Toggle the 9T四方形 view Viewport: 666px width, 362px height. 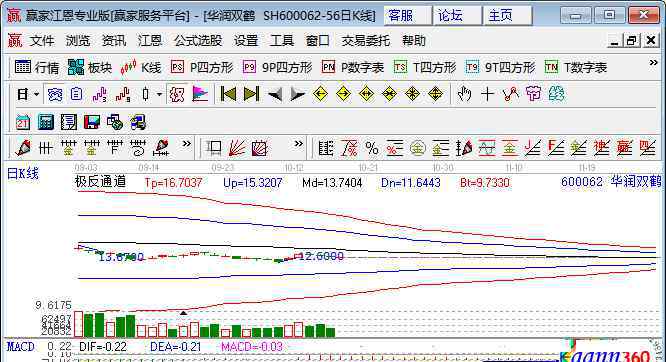(500, 68)
